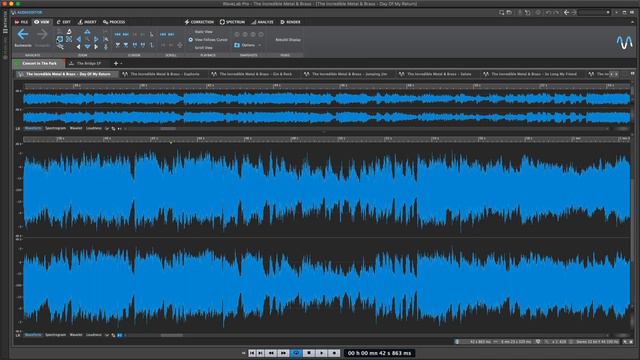Click the search field in the top-right toolbar

[x=594, y=13]
